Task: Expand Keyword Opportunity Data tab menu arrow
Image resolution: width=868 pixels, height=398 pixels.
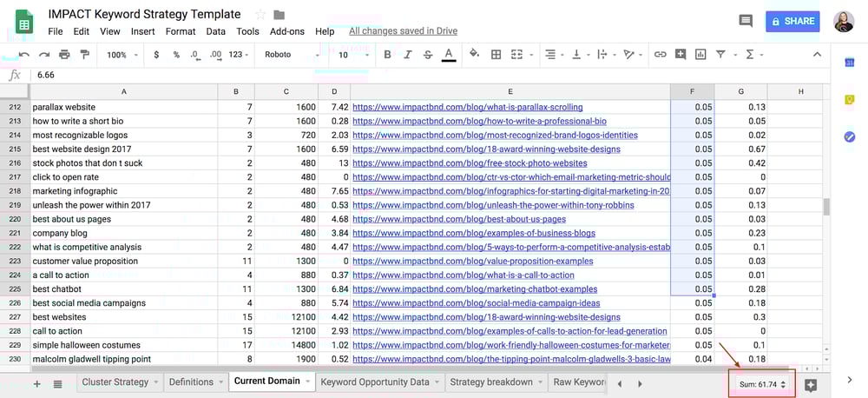Action: [437, 382]
